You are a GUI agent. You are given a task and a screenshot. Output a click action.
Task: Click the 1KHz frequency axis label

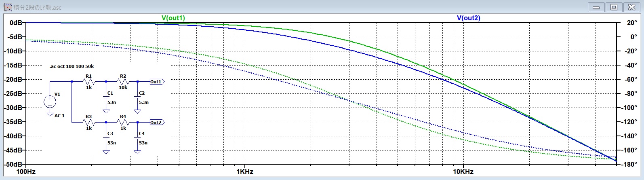pos(245,172)
